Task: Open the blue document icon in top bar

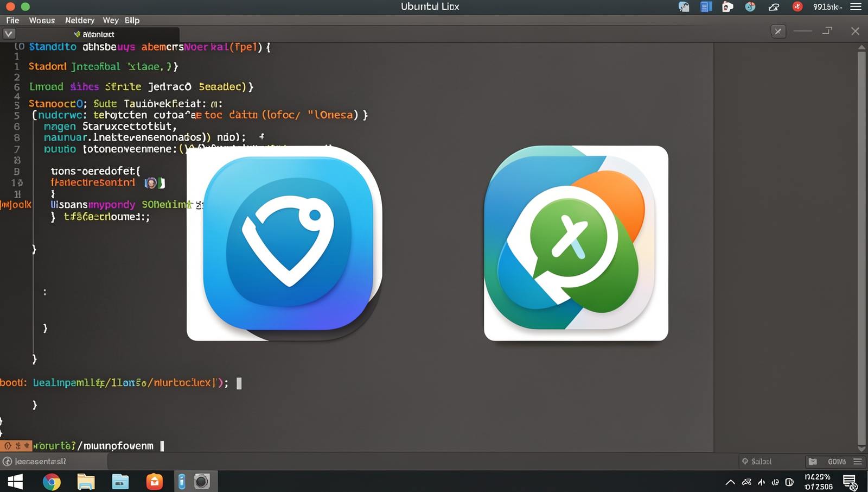Action: pos(706,7)
